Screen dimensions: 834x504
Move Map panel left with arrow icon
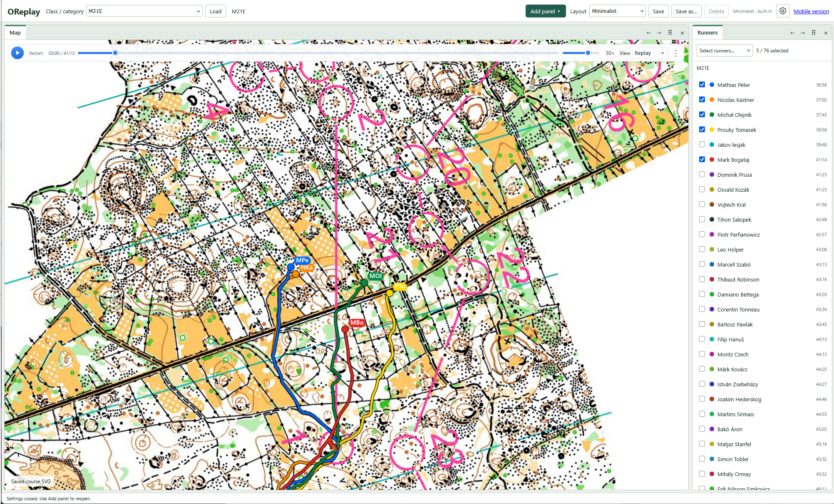point(649,33)
